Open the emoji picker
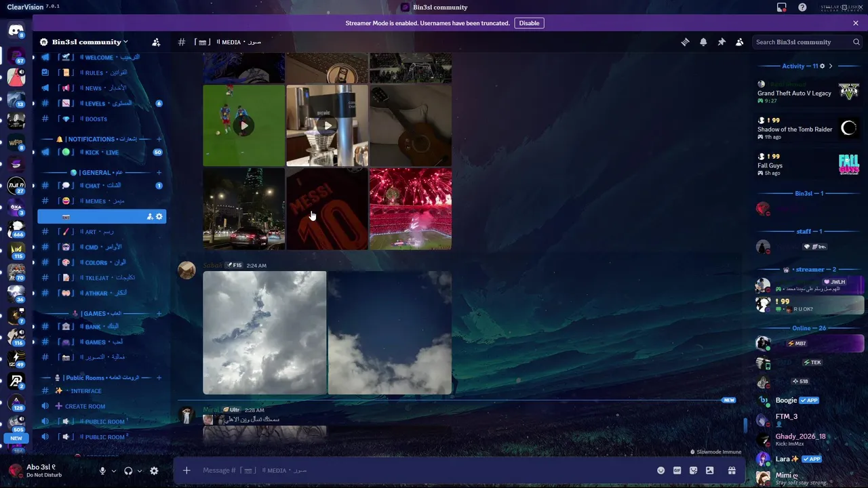The image size is (868, 488). tap(661, 470)
